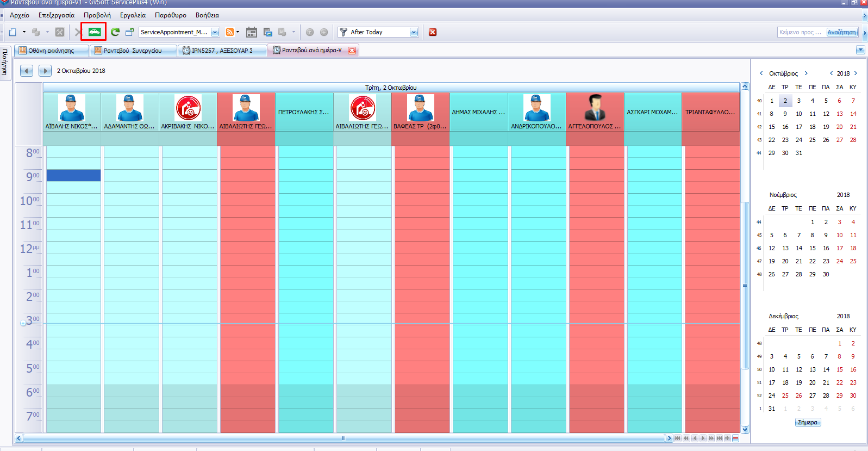Click the green car icon in toolbar
868x451 pixels.
click(x=94, y=32)
